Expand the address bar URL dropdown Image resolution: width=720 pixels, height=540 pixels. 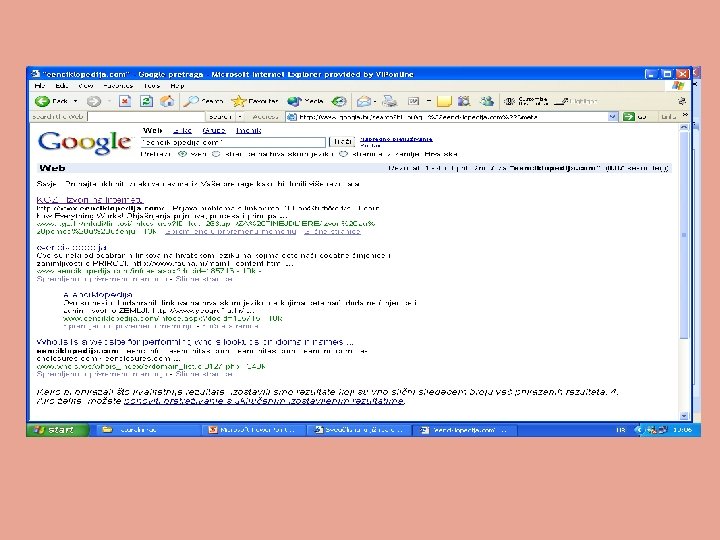(x=612, y=117)
